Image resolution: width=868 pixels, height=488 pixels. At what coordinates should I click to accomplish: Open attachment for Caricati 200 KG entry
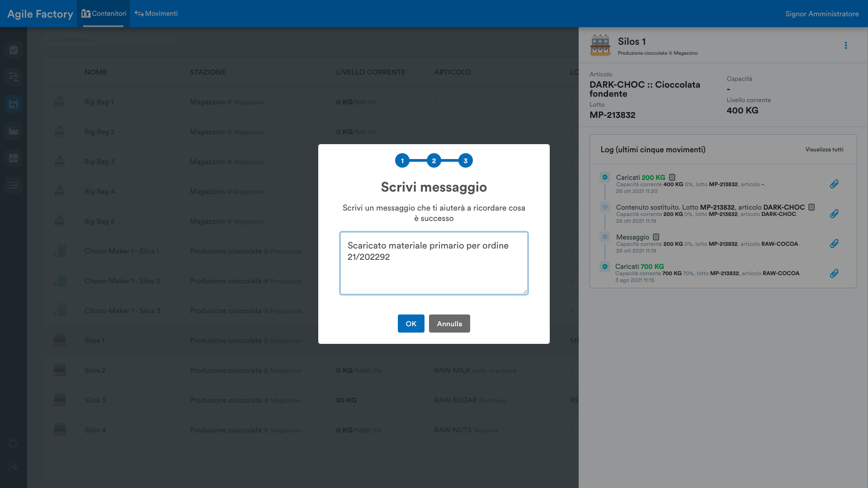pos(834,184)
